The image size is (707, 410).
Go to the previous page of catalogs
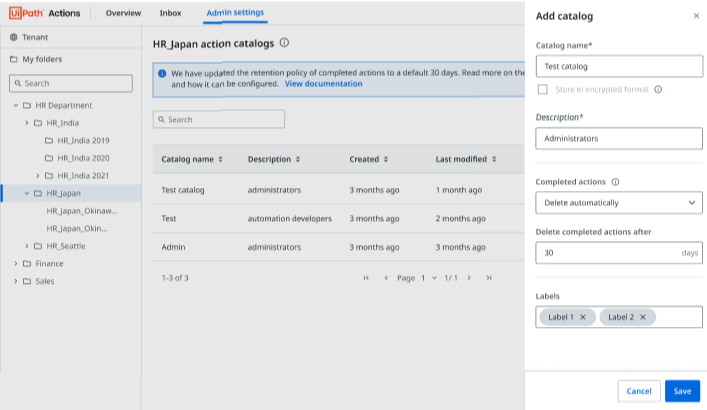click(386, 278)
